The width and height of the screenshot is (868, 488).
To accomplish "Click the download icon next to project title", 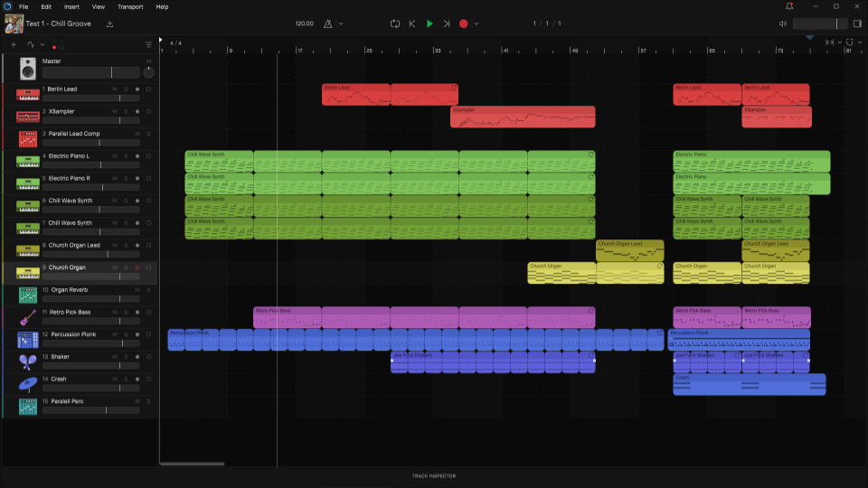I will click(109, 23).
